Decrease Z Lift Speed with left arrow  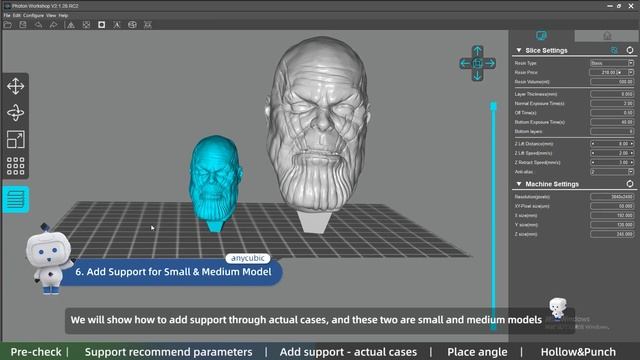(593, 153)
